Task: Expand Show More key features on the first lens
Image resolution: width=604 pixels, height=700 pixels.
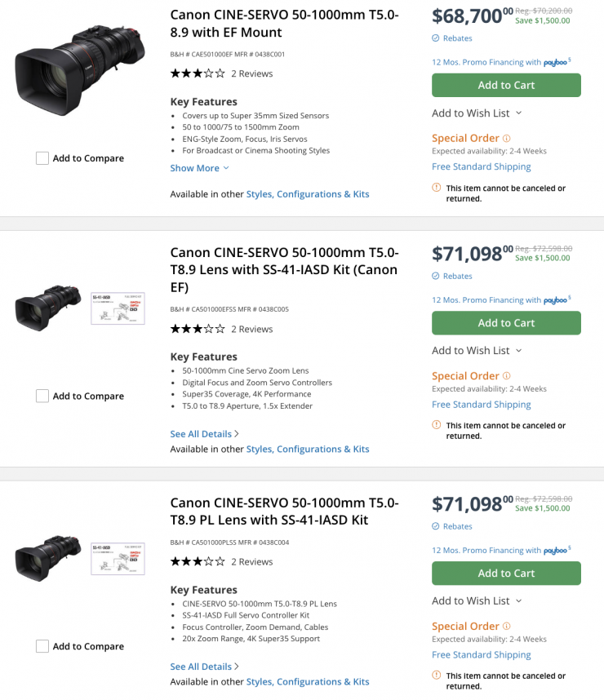Action: tap(199, 168)
